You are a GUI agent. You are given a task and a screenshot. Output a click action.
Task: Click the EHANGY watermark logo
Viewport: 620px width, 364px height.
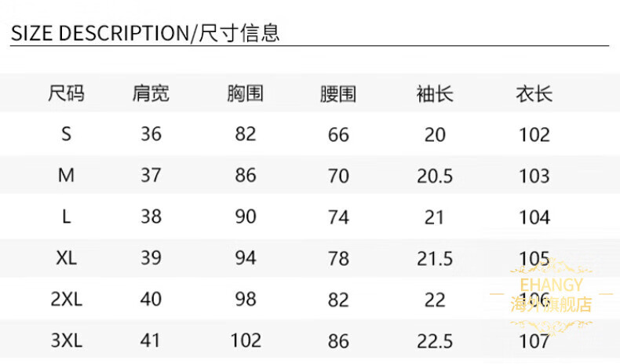551,295
